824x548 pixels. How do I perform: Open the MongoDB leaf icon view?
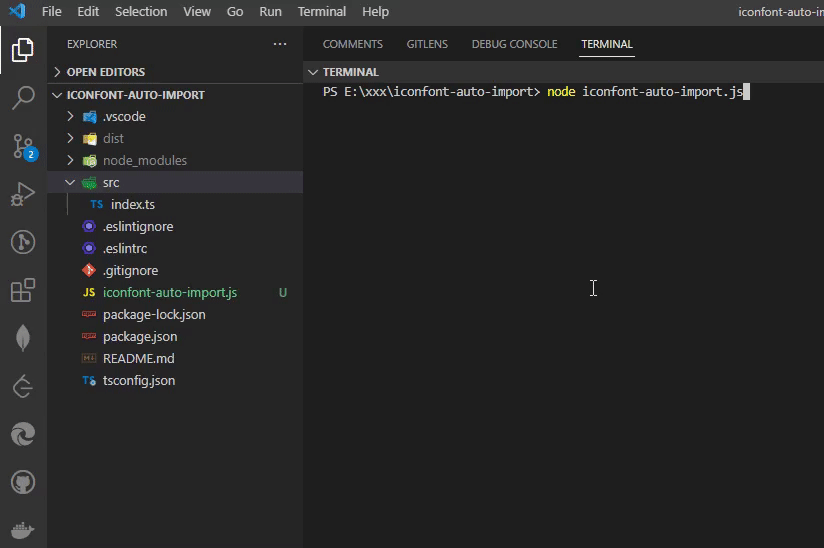pos(23,338)
